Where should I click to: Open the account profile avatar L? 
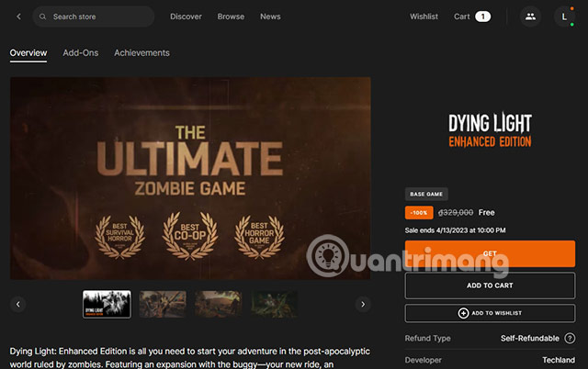(x=564, y=17)
